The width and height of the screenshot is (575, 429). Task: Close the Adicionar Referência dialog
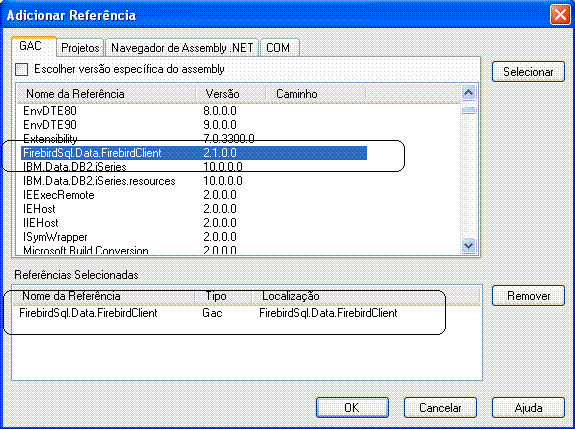(x=560, y=15)
